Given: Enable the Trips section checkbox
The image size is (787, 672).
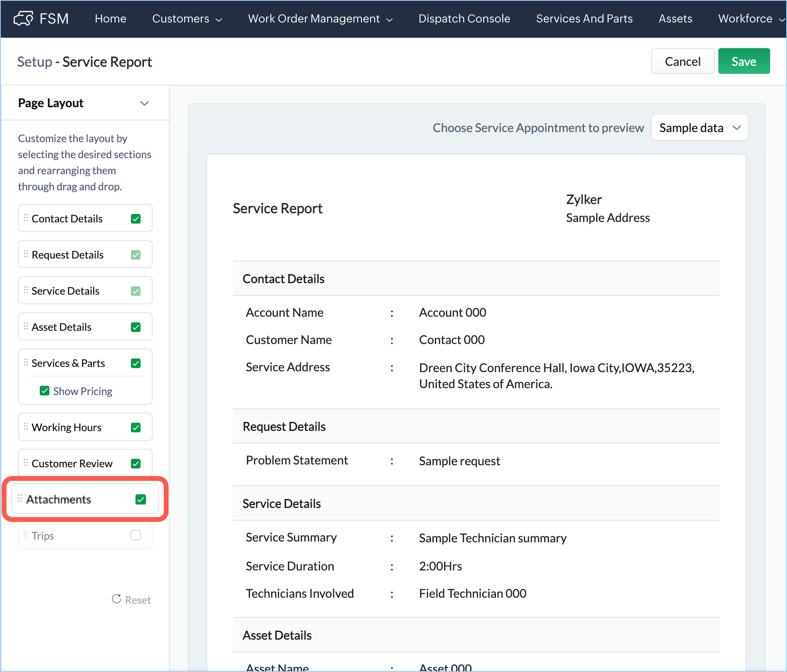Looking at the screenshot, I should [x=136, y=535].
